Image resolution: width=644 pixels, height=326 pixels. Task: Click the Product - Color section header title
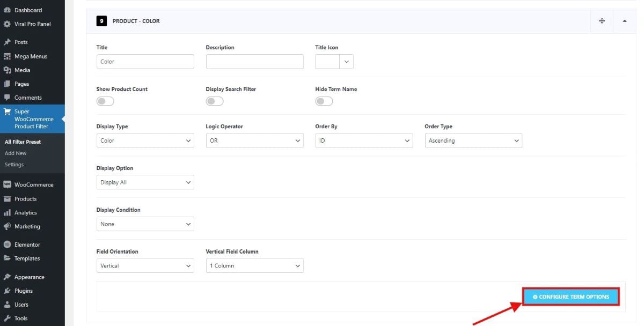tap(136, 21)
